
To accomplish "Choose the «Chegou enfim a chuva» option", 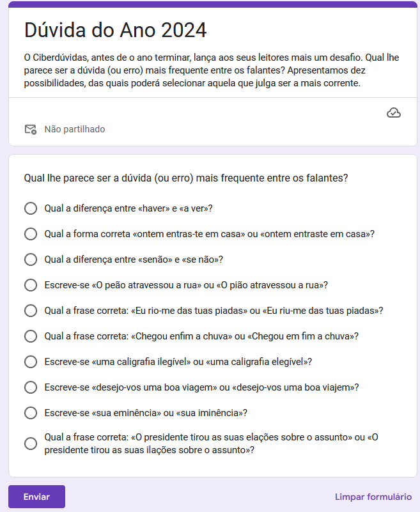I will click(x=30, y=336).
